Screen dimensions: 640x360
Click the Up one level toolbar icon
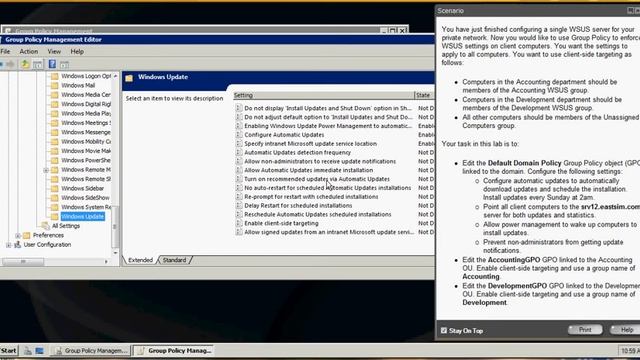25,64
